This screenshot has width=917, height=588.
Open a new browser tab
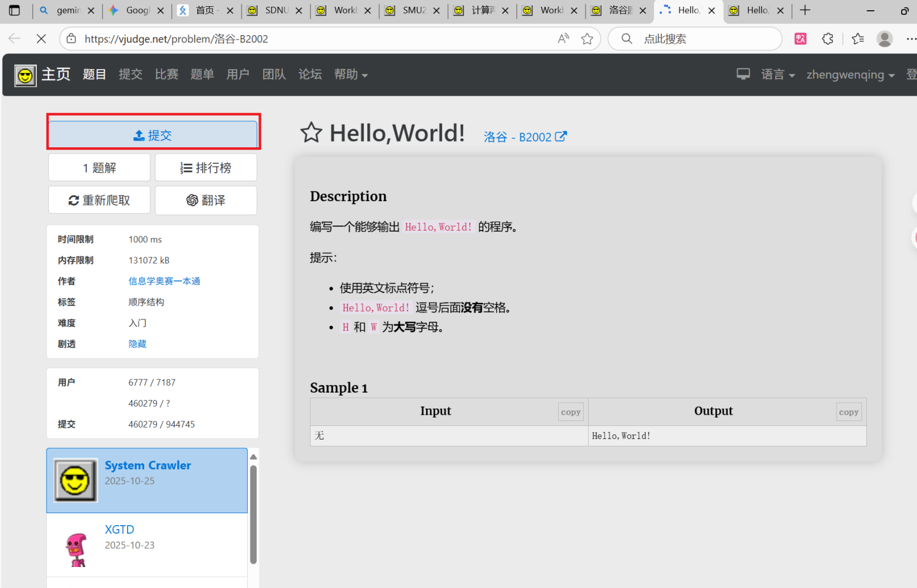pos(805,10)
